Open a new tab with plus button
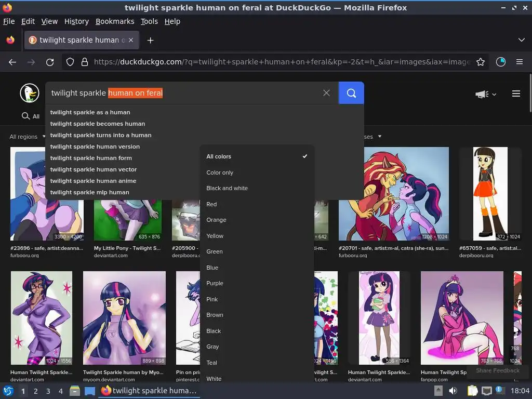 (x=150, y=41)
